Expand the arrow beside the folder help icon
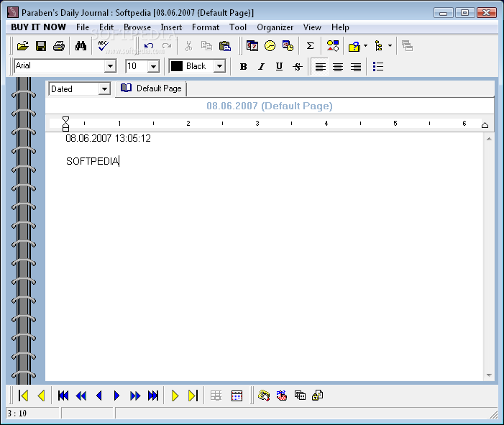The width and height of the screenshot is (504, 425). [x=365, y=46]
